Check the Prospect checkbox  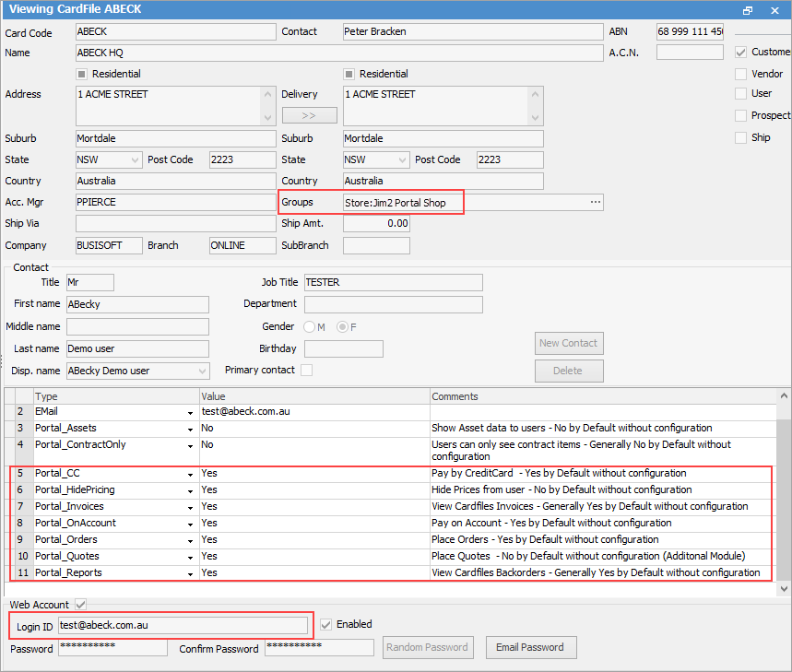[x=742, y=114]
